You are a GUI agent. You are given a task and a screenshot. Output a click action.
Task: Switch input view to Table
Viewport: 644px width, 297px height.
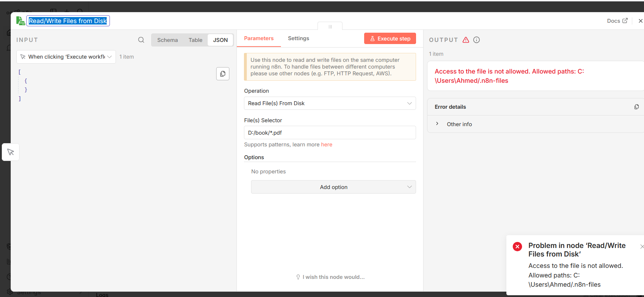[x=195, y=40]
